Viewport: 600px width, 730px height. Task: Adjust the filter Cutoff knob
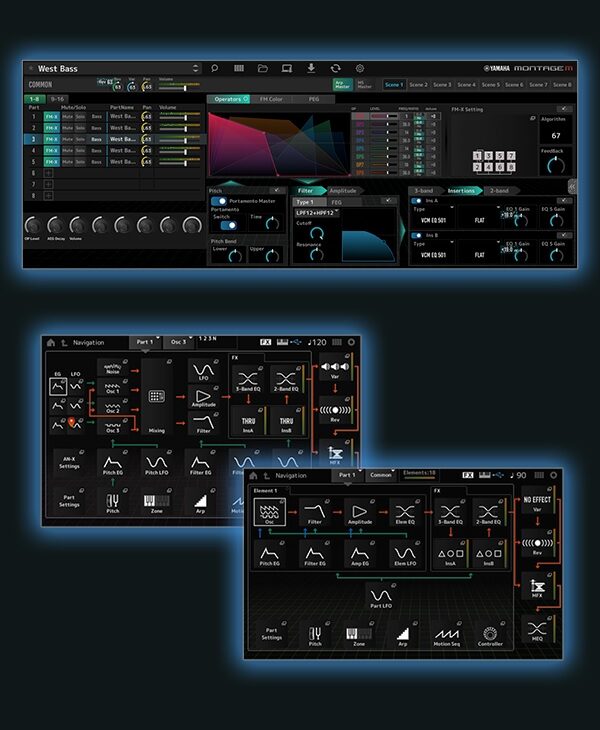coord(317,233)
